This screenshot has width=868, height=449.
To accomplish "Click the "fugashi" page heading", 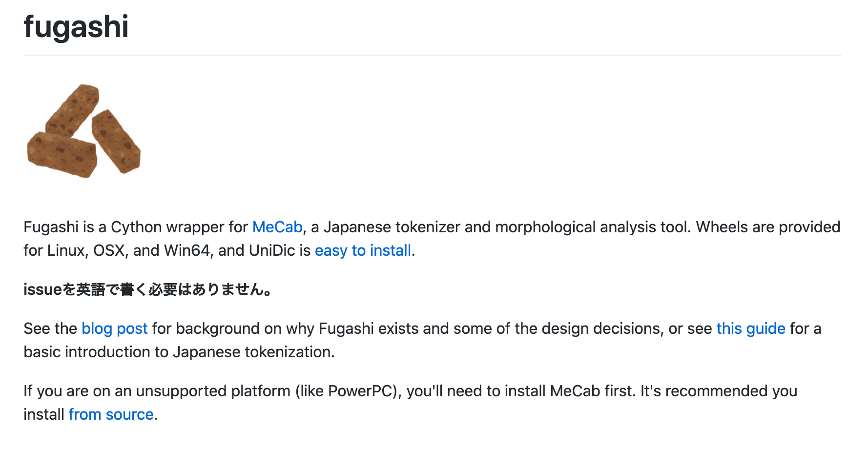I will point(76,26).
